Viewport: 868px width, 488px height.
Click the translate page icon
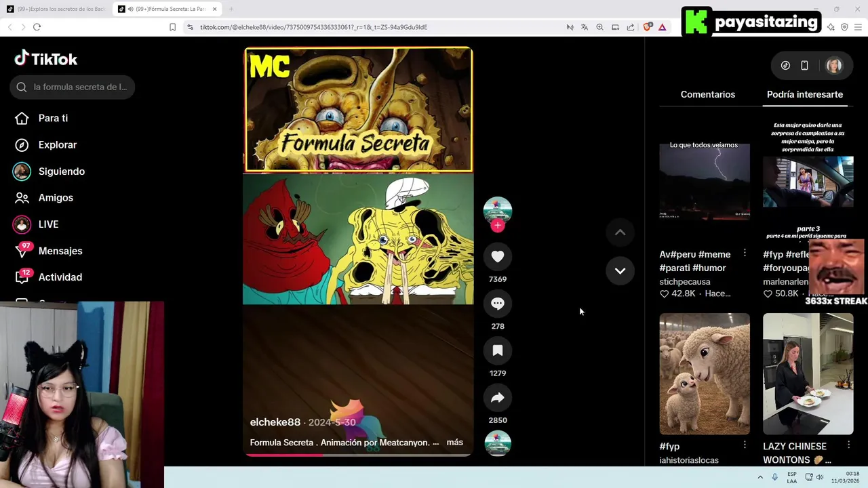point(585,27)
